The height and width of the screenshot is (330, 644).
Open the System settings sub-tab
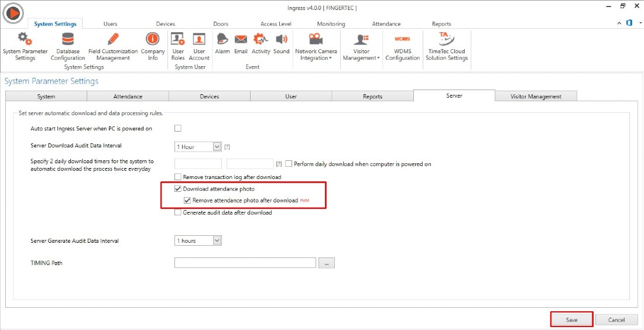(46, 97)
